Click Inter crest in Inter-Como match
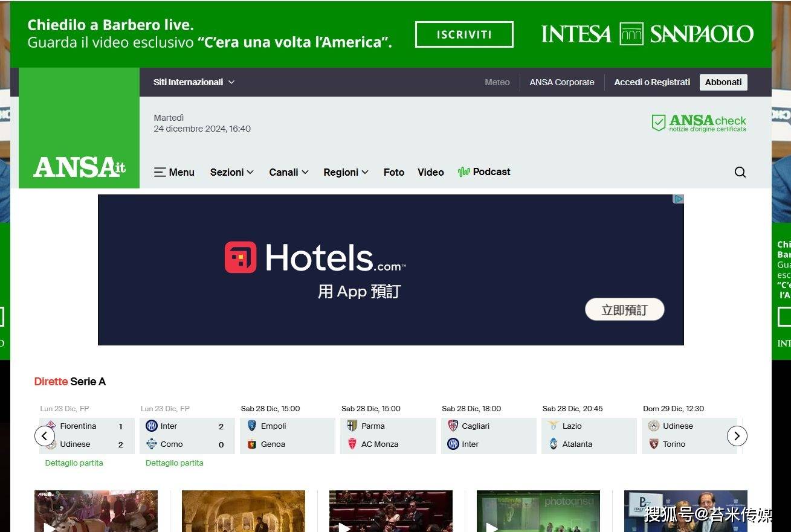This screenshot has width=791, height=532. (x=152, y=426)
